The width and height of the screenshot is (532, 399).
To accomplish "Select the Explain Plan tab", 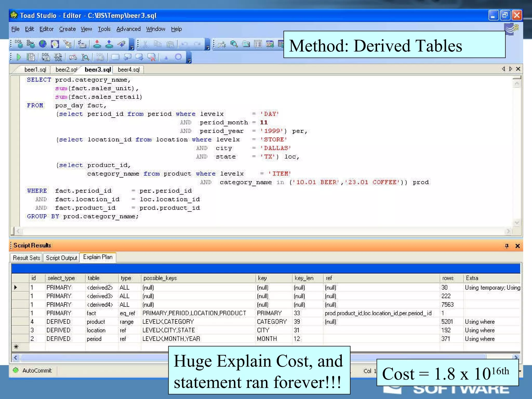I will tap(98, 257).
